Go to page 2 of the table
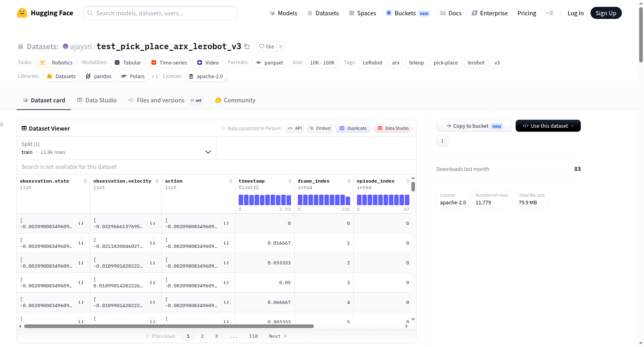The width and height of the screenshot is (644, 347). point(202,336)
